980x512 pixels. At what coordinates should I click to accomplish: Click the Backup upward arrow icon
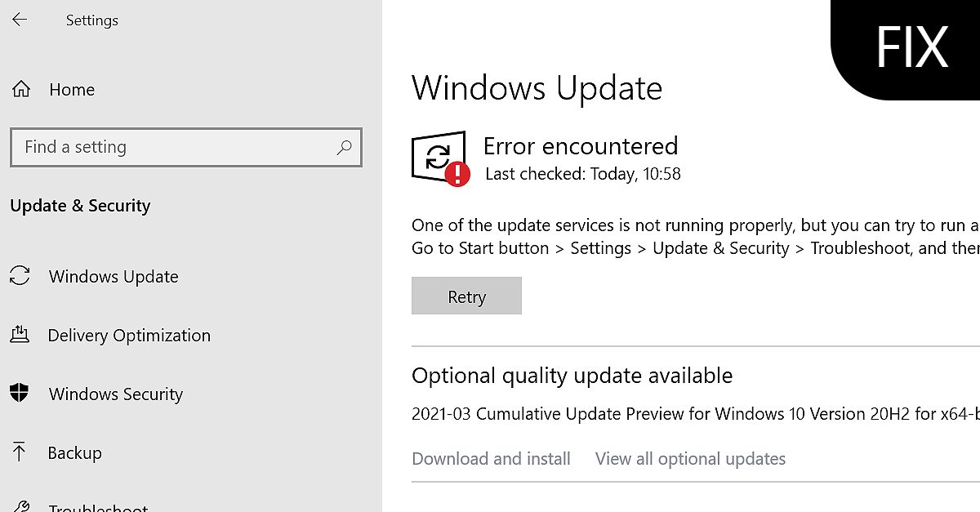pyautogui.click(x=20, y=452)
